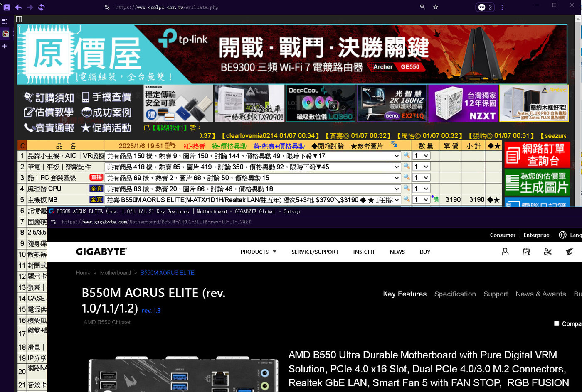This screenshot has width=582, height=392.
Task: Switch to the Support tab
Action: [496, 294]
